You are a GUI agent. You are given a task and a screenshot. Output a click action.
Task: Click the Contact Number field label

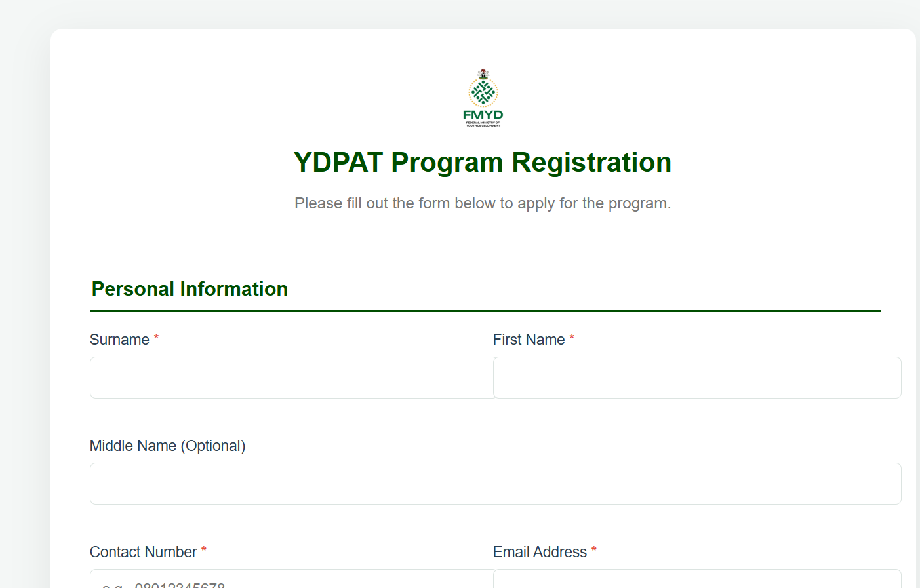[x=144, y=552]
